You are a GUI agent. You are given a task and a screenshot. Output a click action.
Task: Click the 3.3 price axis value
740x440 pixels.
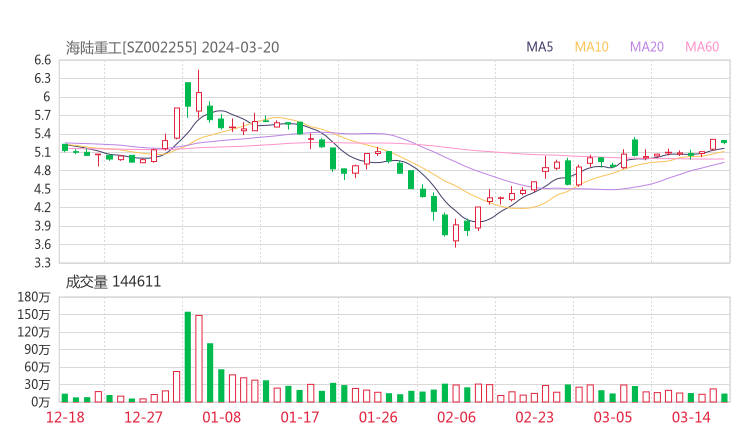[42, 262]
